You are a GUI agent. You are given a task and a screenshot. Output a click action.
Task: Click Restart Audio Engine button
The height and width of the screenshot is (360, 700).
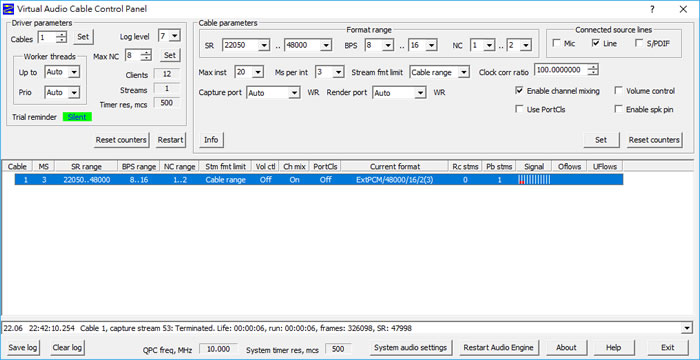tap(499, 347)
